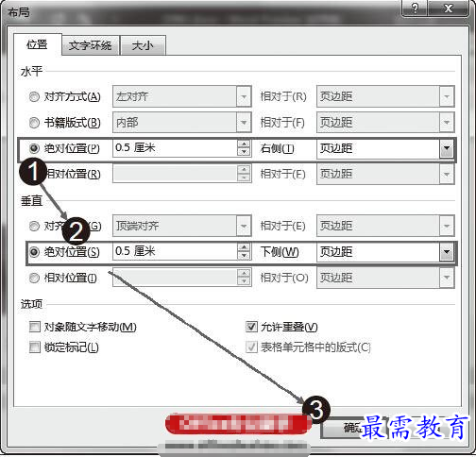Click the 确定 button

click(x=354, y=428)
